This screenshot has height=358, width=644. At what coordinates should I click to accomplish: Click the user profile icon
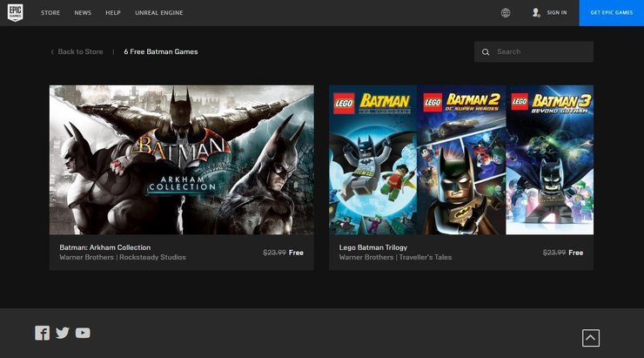(x=536, y=13)
